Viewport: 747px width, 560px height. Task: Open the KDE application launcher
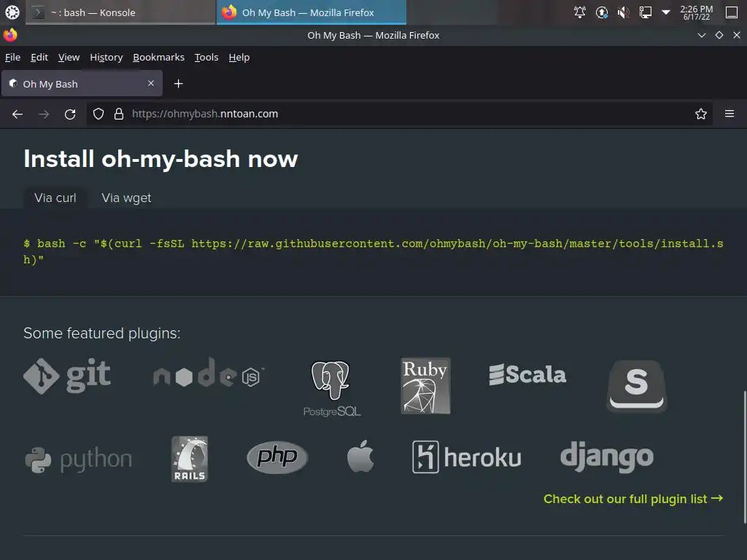point(12,12)
